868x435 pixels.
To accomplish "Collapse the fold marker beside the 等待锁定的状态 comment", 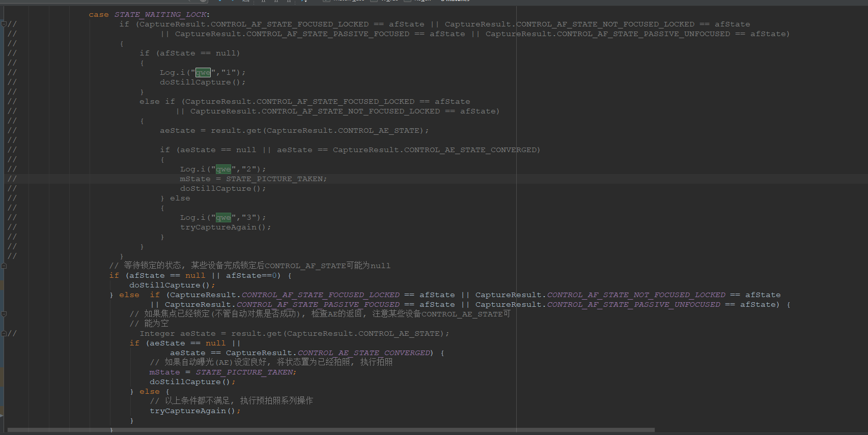I will 4,266.
